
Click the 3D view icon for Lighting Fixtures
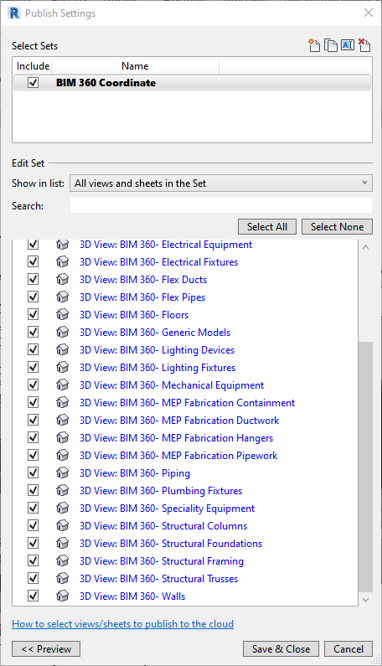62,367
